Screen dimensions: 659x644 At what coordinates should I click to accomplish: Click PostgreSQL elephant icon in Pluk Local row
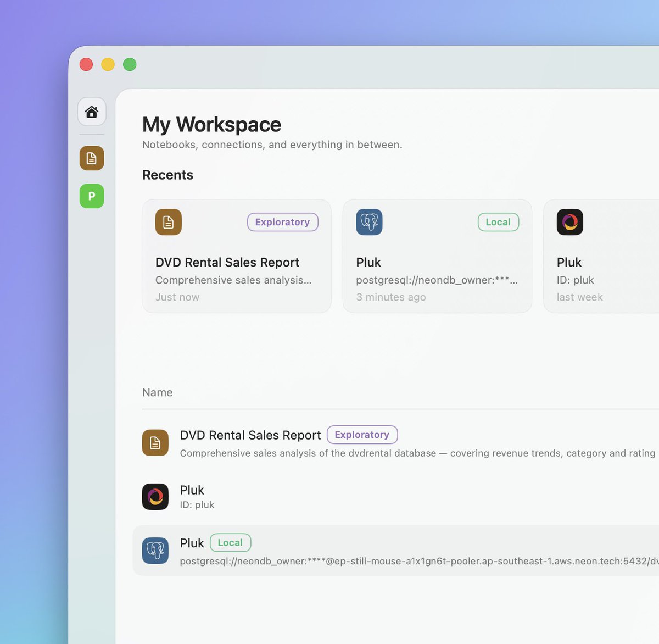click(x=155, y=551)
